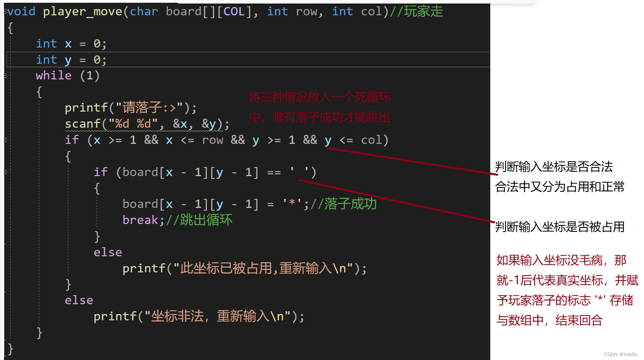This screenshot has width=644, height=360.
Task: Click the else above 坐标非法 printf
Action: [x=79, y=300]
